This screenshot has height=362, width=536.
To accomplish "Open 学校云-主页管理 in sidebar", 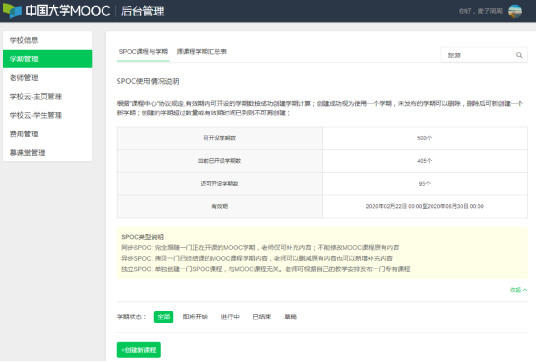I will (48, 96).
